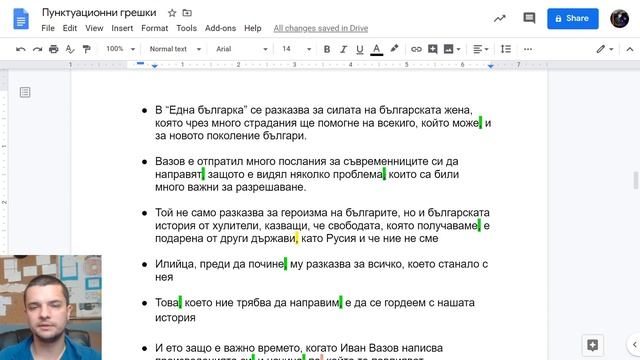Print the document
Image resolution: width=640 pixels, height=360 pixels.
pos(53,49)
